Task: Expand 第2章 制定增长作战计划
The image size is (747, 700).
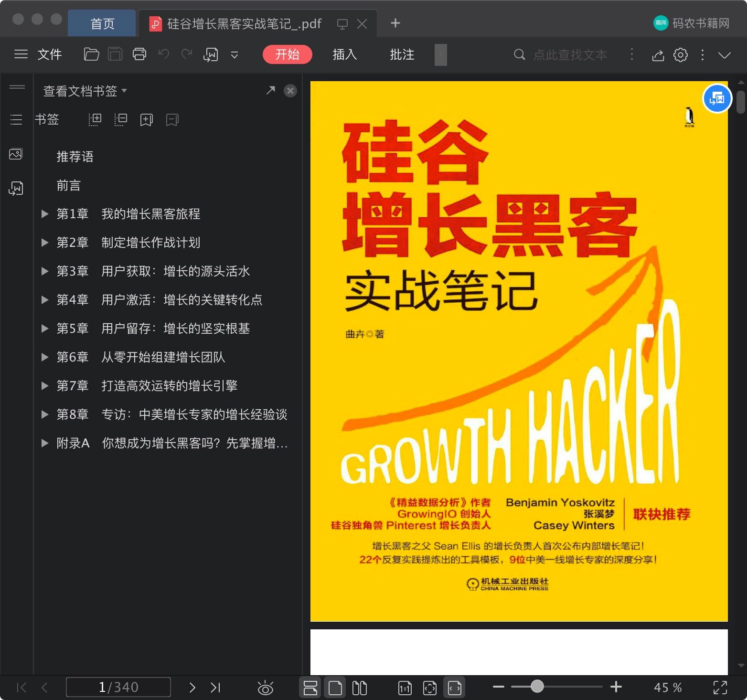Action: (45, 243)
